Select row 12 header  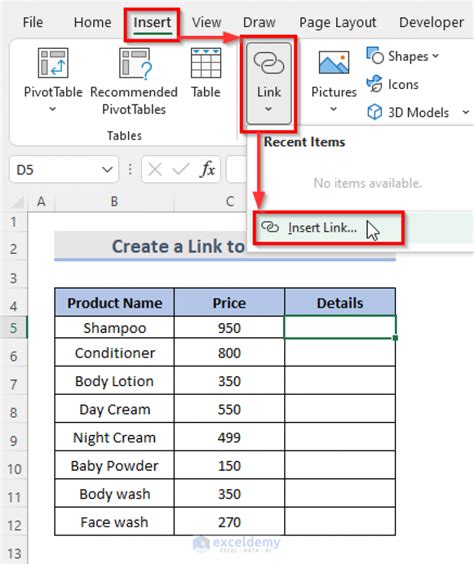(14, 525)
